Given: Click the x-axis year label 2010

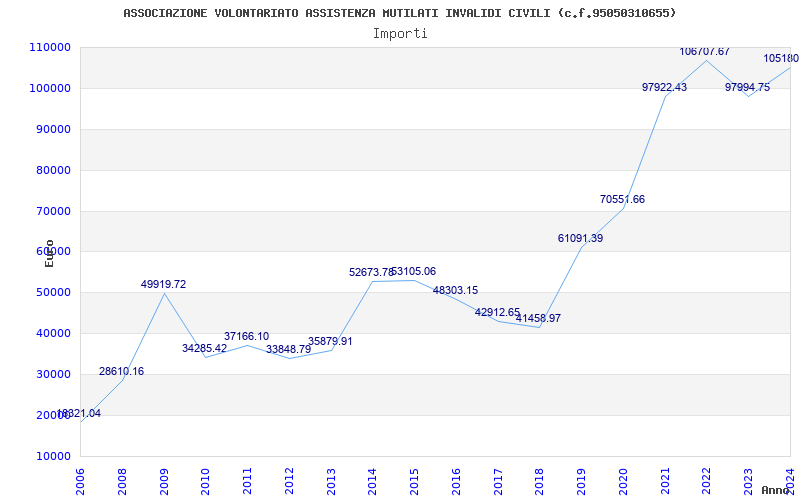Looking at the screenshot, I should coord(206,482).
